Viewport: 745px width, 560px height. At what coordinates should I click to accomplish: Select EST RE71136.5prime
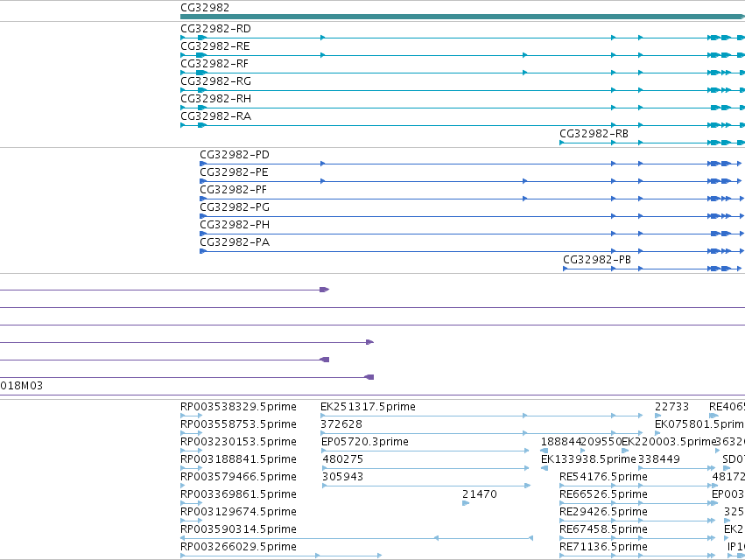click(603, 547)
